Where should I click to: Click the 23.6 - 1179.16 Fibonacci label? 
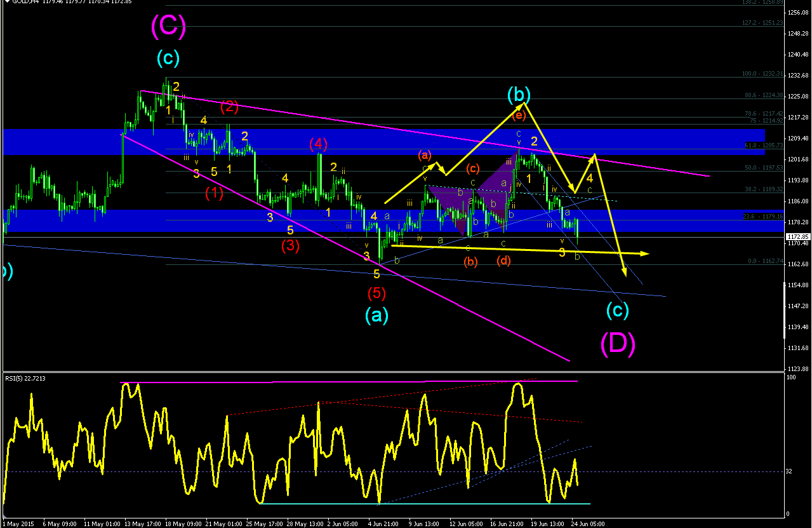764,217
